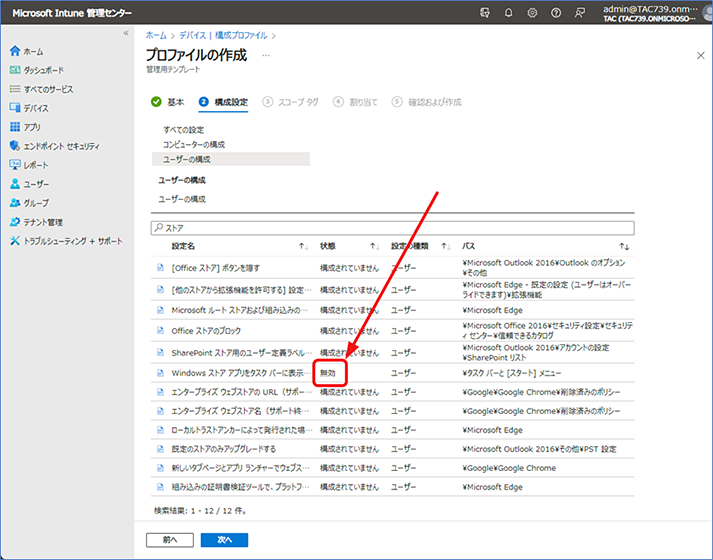
Task: Click the デバイス | 構成プロファイル breadcrumb
Action: [x=223, y=35]
